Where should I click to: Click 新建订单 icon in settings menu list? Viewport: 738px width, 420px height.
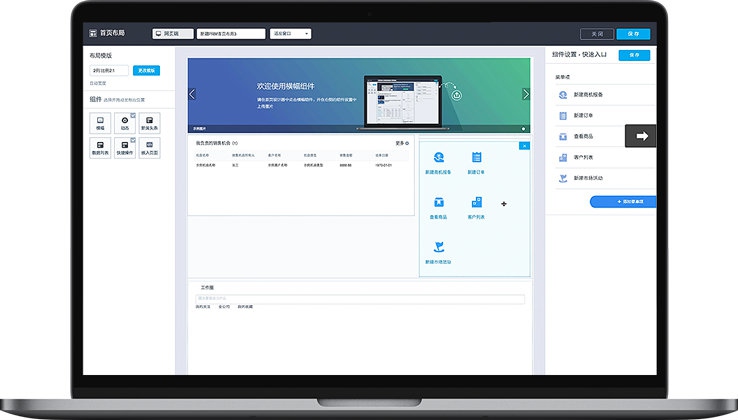tap(563, 115)
